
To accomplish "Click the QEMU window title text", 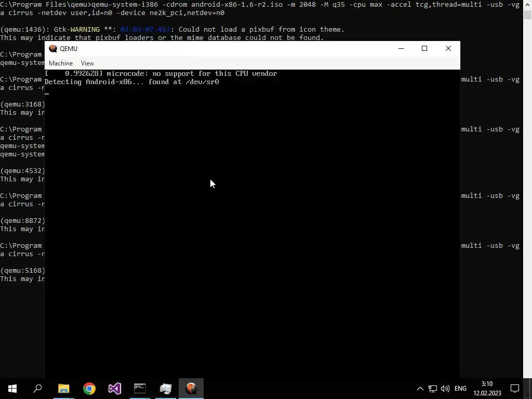I will pos(69,48).
